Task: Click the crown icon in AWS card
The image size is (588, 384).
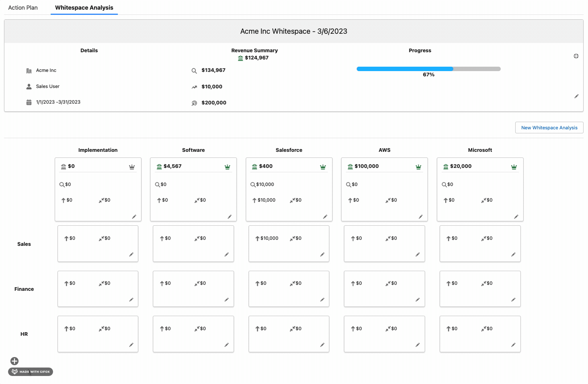Action: [x=418, y=167]
